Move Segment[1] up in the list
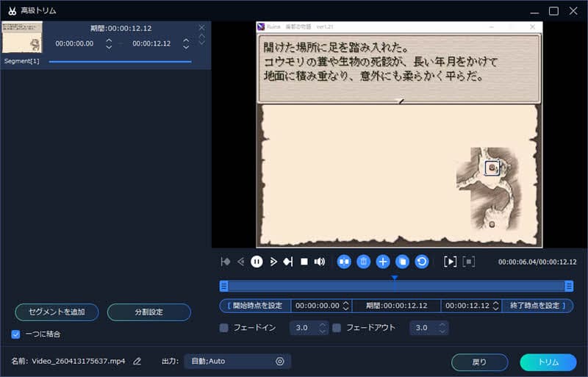The width and height of the screenshot is (588, 377). coord(201,36)
